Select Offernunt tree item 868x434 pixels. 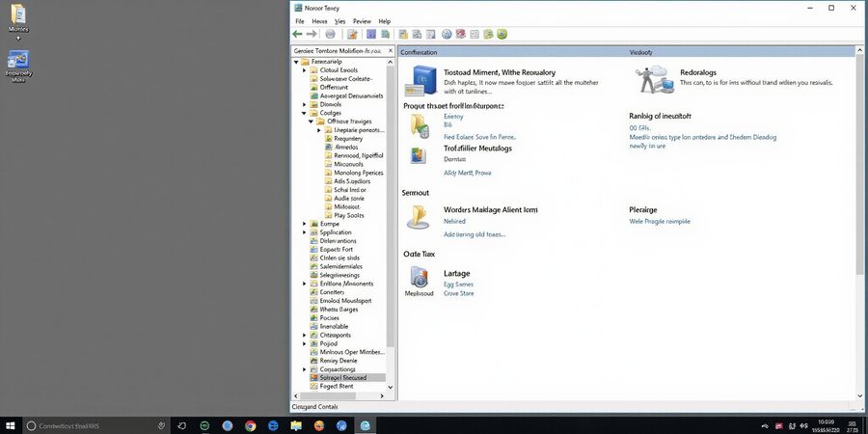334,87
